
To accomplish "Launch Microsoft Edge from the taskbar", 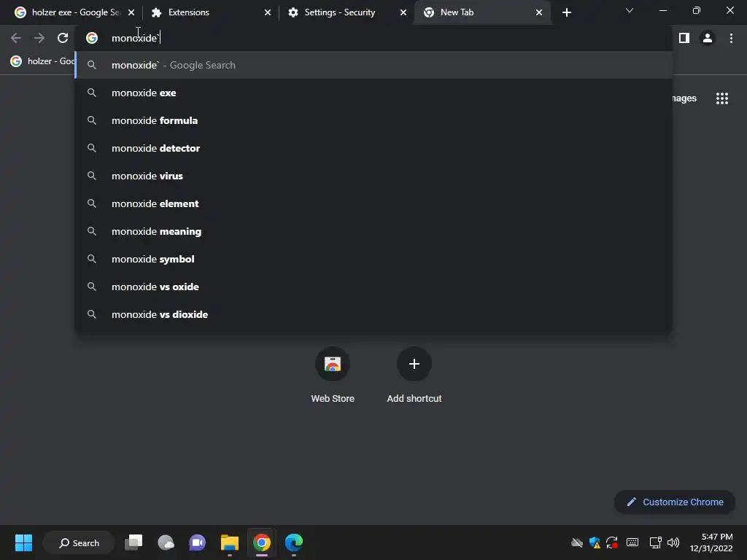I will click(293, 542).
